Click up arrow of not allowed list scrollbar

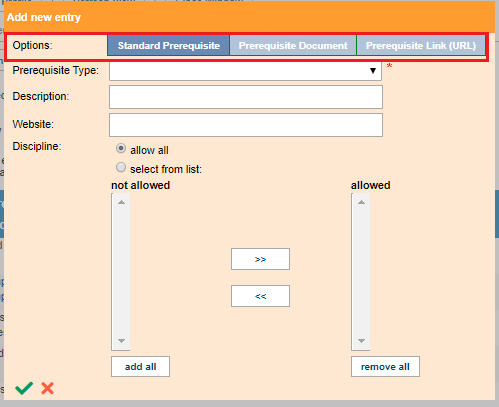pos(121,202)
